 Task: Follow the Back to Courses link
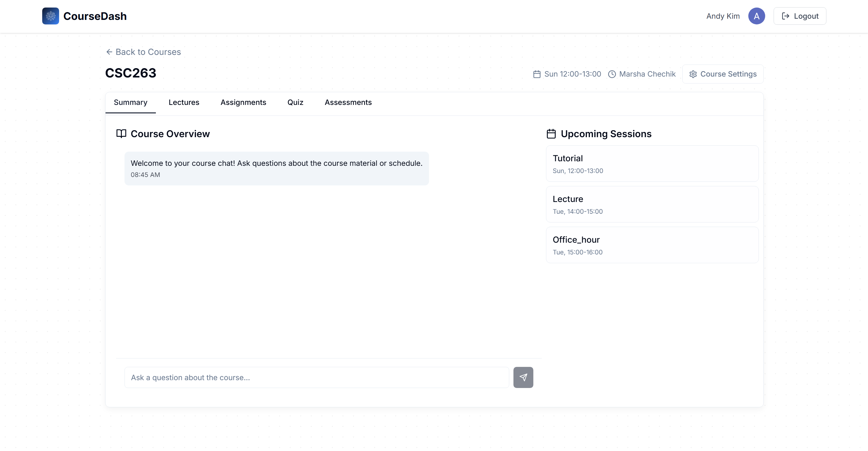click(x=148, y=52)
